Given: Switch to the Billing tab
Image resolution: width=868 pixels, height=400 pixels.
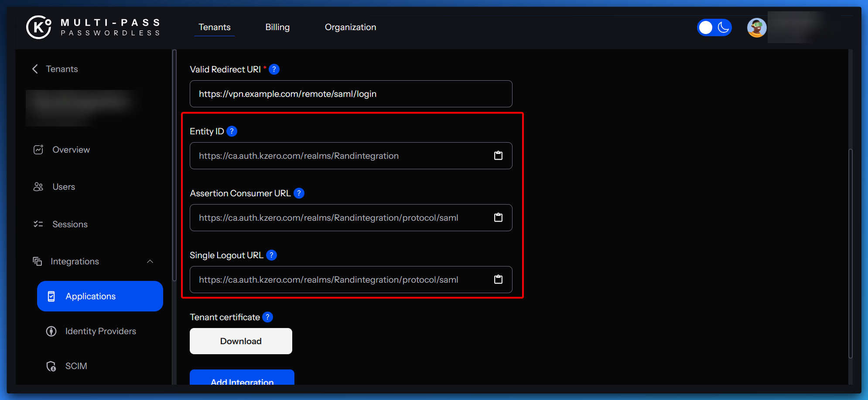Looking at the screenshot, I should [277, 27].
